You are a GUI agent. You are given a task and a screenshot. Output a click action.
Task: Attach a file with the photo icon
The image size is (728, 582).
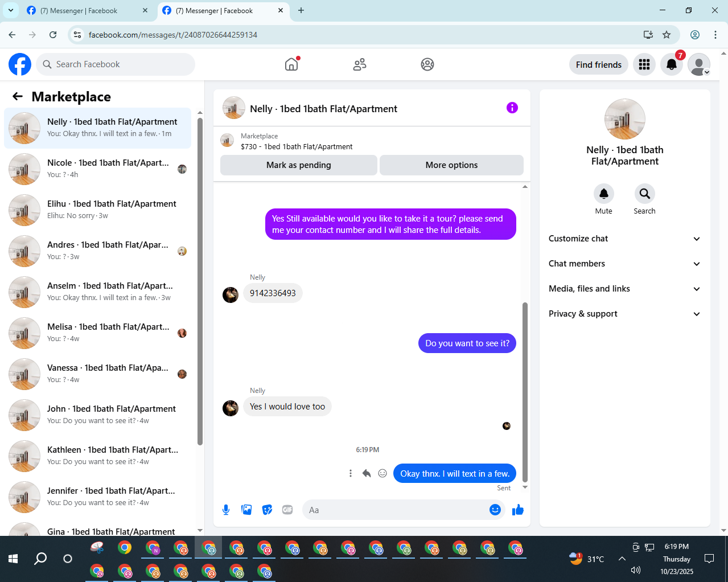[246, 510]
